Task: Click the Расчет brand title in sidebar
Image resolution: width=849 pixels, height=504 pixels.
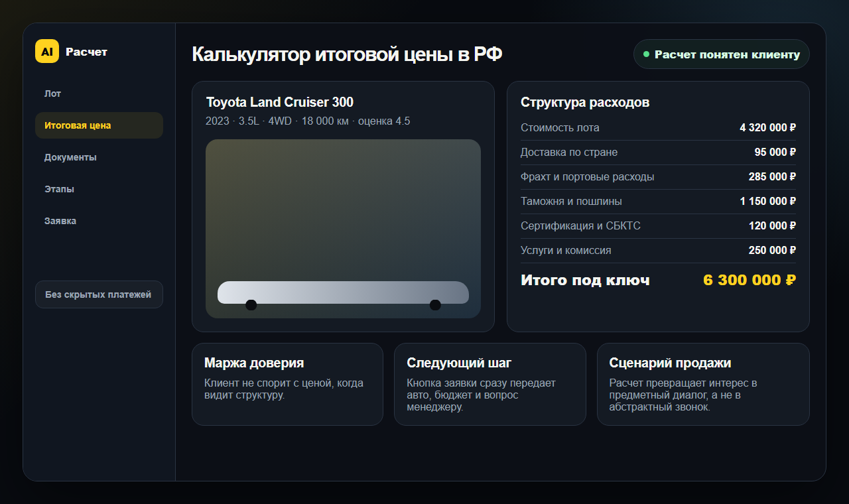Action: point(86,52)
